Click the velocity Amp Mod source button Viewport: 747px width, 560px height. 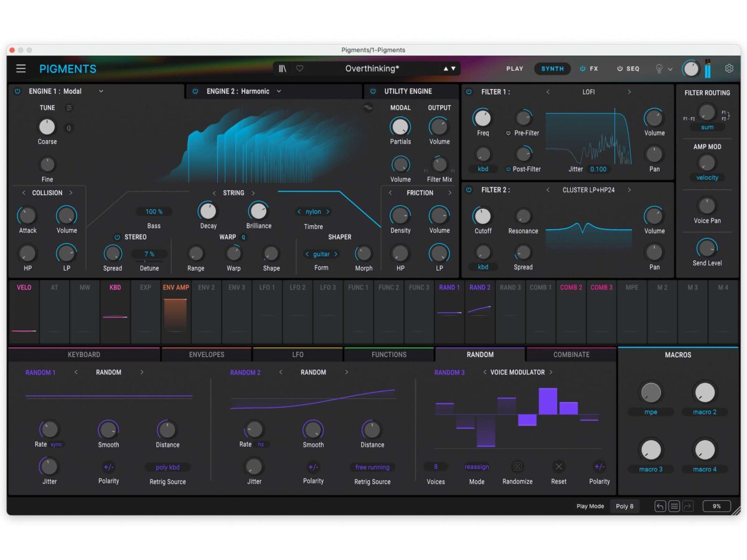tap(707, 177)
